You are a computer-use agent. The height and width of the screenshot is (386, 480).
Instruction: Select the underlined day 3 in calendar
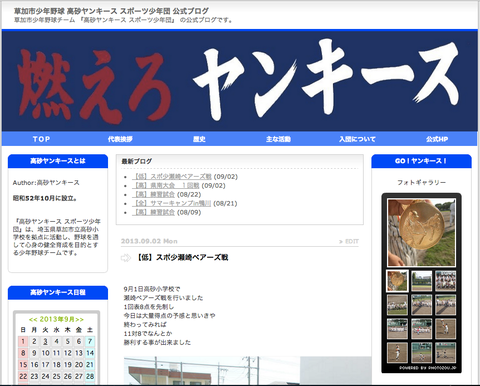45,341
